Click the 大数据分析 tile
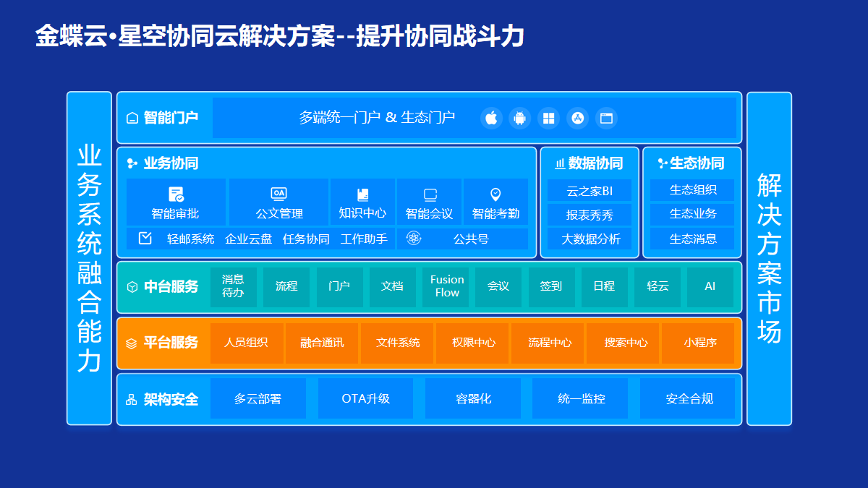The width and height of the screenshot is (868, 488). (x=590, y=239)
